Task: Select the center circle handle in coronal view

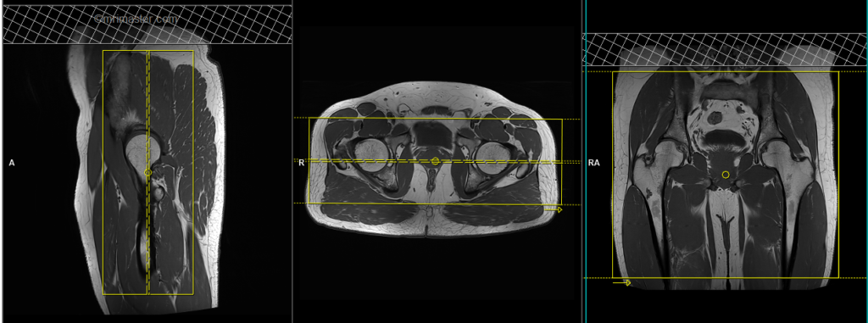Action: pos(726,175)
